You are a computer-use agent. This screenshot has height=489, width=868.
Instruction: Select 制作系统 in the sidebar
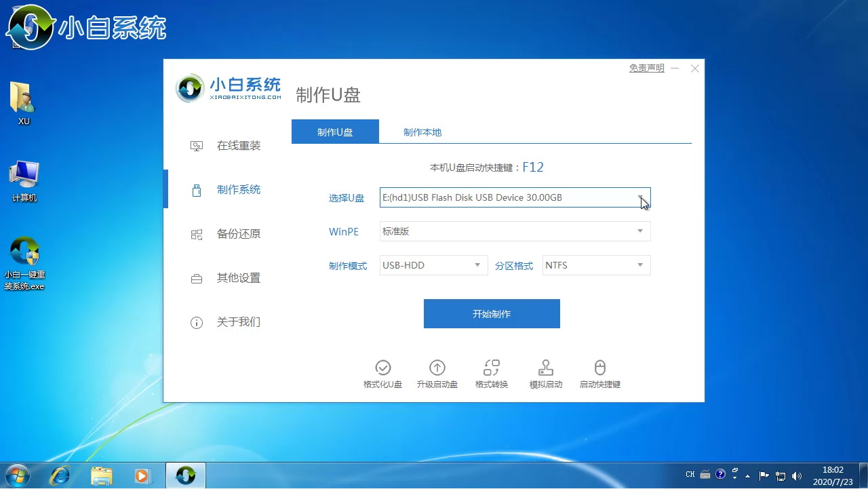coord(239,190)
